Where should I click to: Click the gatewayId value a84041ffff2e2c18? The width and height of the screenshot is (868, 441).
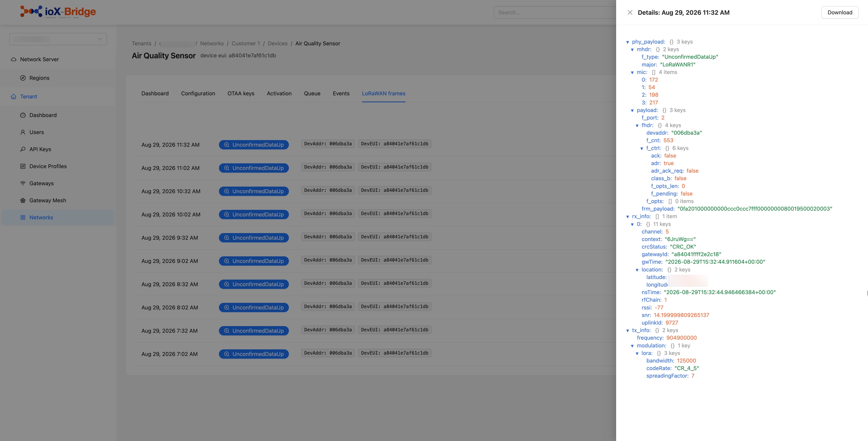click(x=696, y=254)
